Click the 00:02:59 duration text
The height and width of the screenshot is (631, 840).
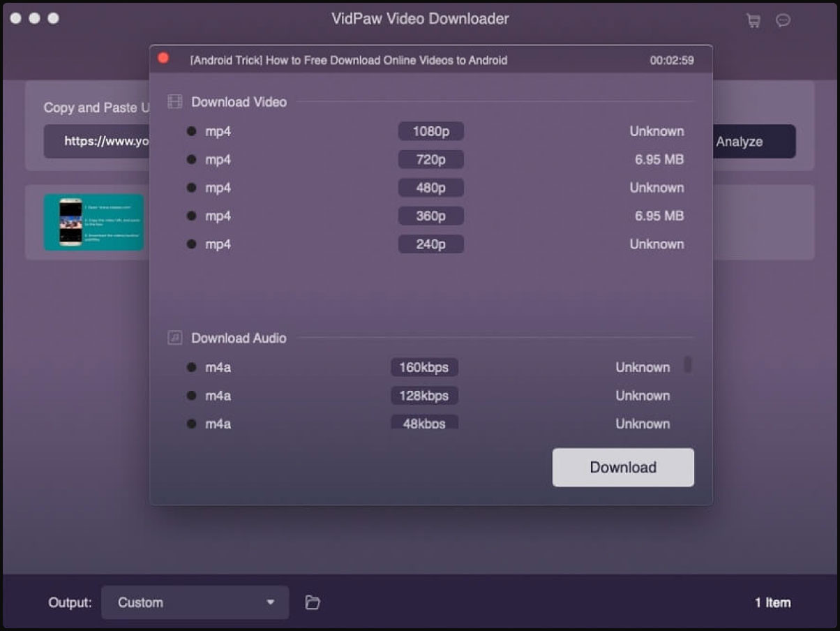click(672, 61)
